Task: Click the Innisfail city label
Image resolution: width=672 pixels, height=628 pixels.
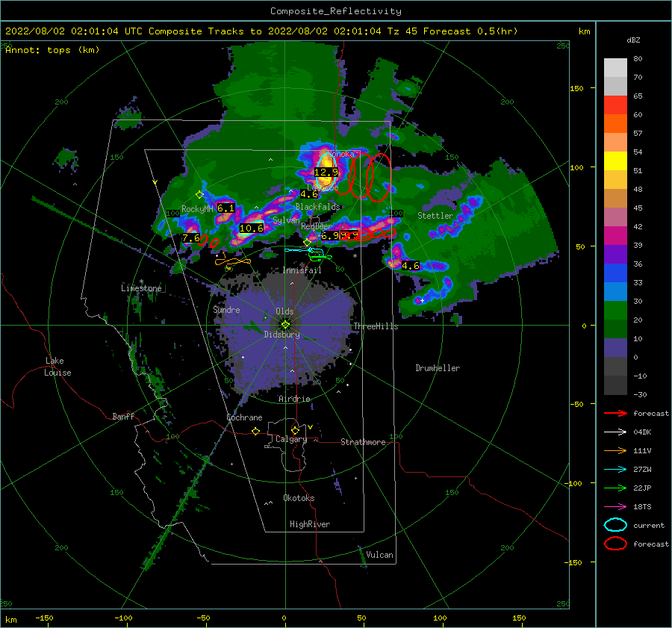Action: (302, 270)
